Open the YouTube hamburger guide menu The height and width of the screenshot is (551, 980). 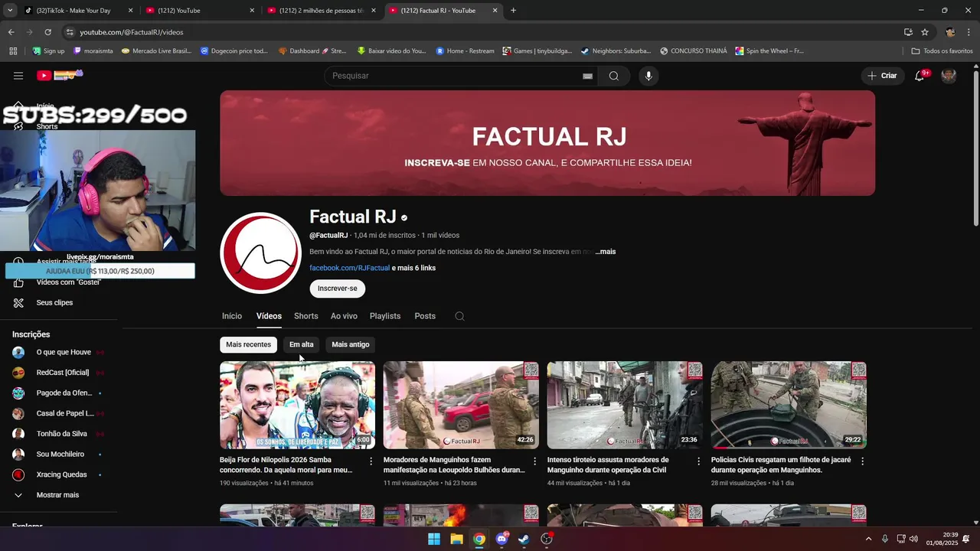[18, 76]
